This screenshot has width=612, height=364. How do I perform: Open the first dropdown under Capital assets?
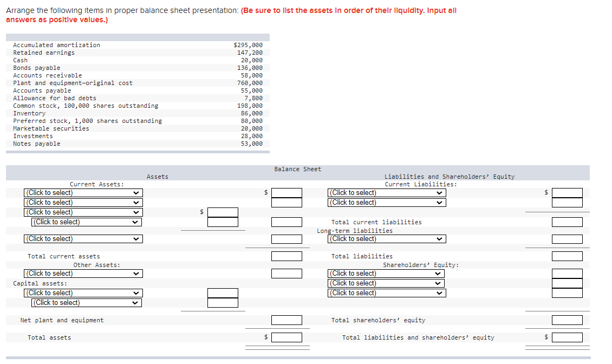(x=83, y=292)
